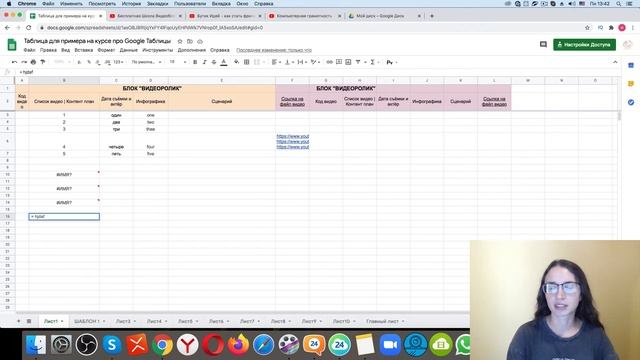
Task: Open the text color picker
Action: 224,62
